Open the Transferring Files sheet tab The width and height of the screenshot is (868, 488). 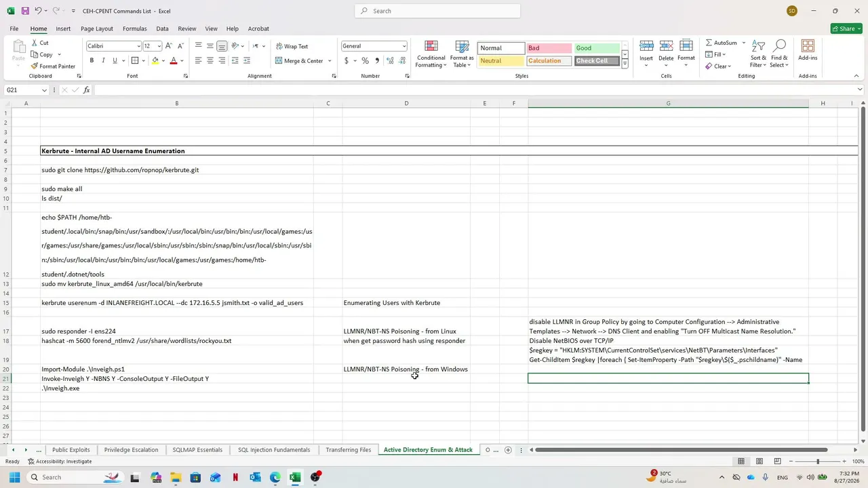coord(348,450)
